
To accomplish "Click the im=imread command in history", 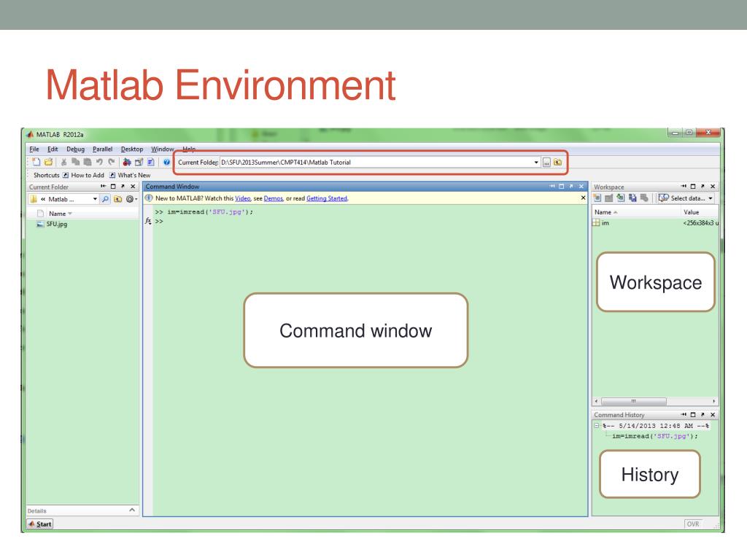I will [x=655, y=436].
